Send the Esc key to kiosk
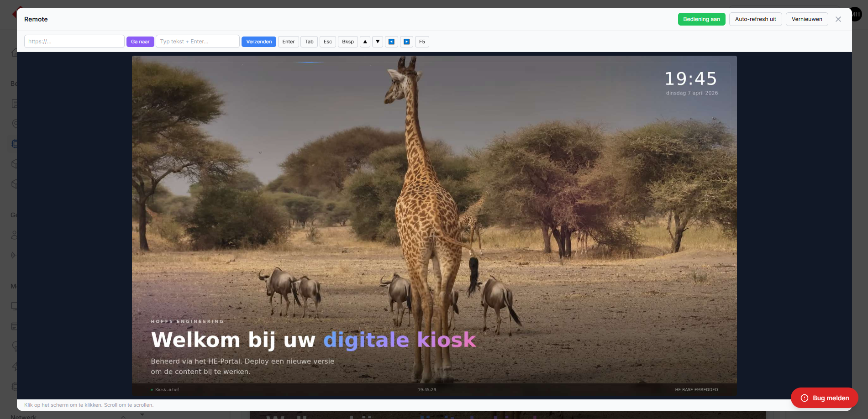 pyautogui.click(x=328, y=42)
